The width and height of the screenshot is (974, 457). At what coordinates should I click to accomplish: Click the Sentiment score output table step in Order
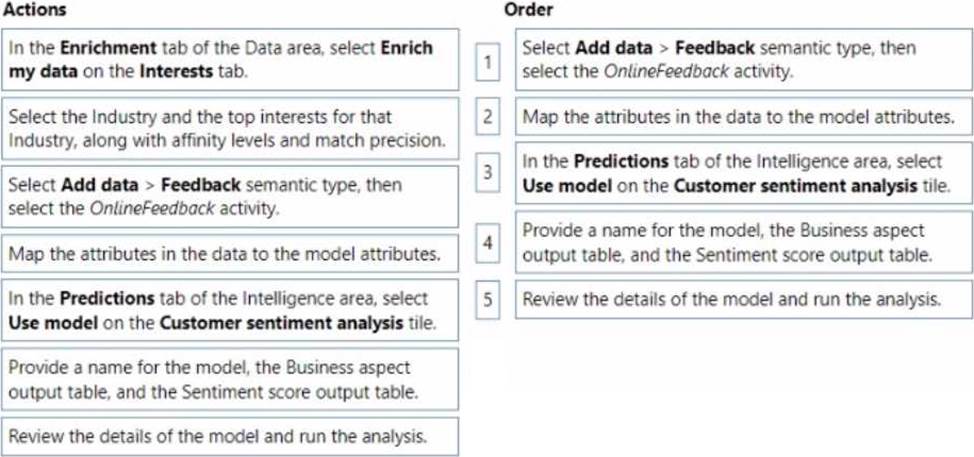[x=744, y=243]
